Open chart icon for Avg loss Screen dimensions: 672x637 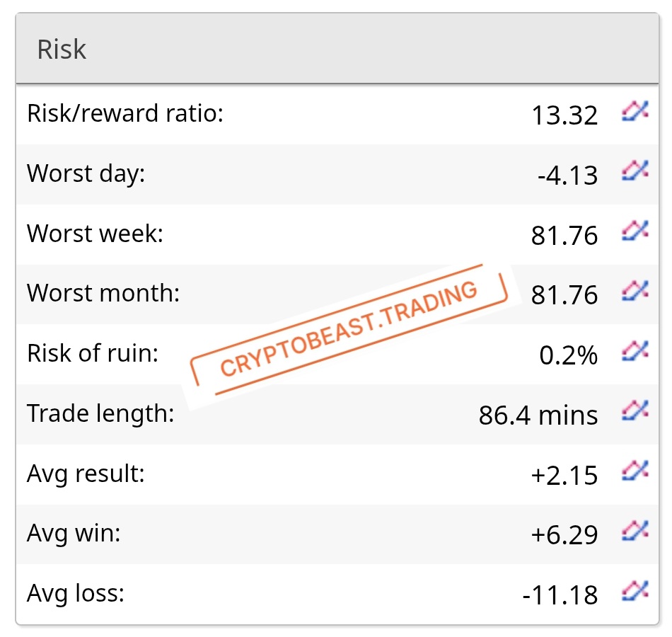(x=635, y=591)
